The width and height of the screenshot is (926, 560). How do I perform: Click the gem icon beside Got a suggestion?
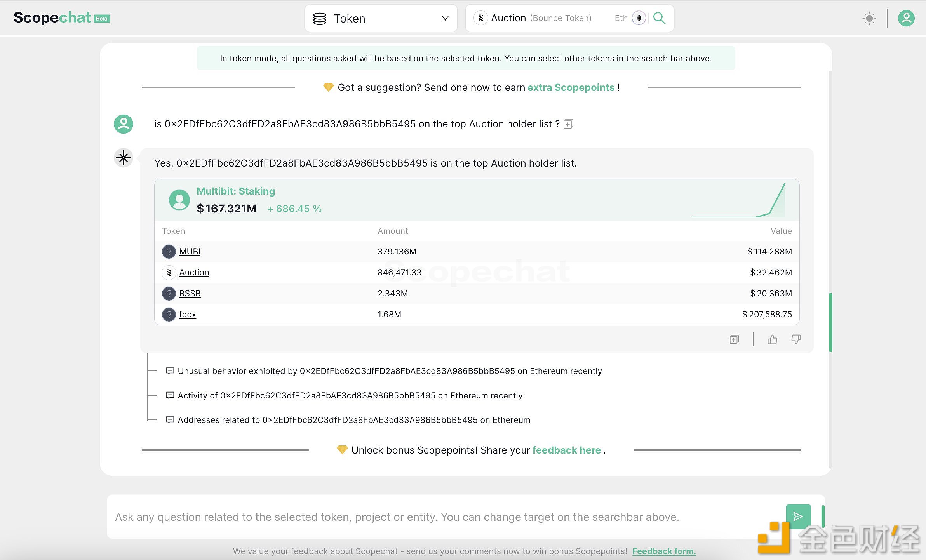tap(328, 87)
